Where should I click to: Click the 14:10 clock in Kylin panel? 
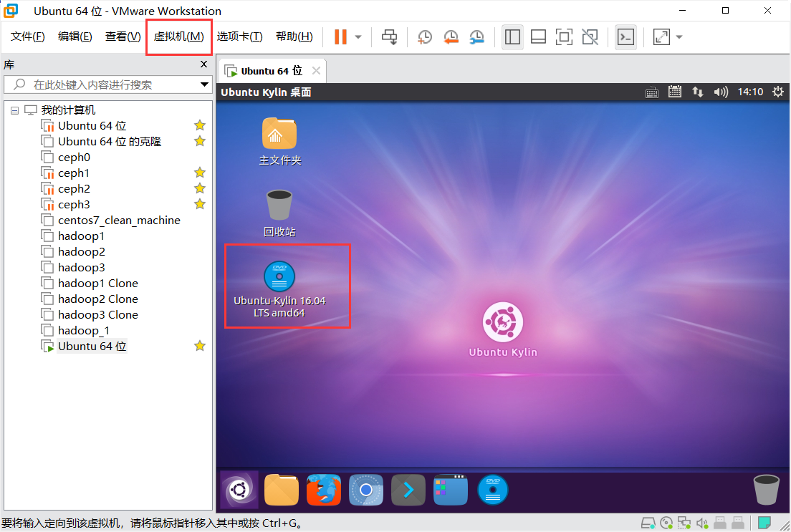pos(750,92)
